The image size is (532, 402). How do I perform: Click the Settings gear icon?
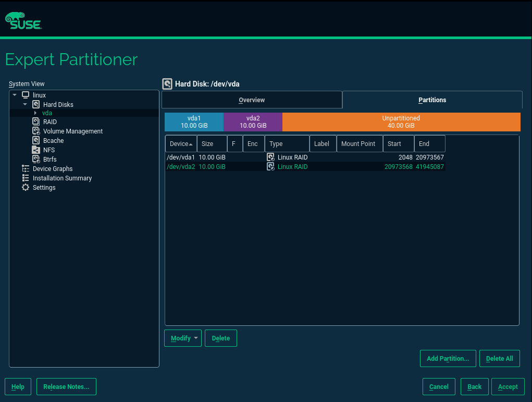(x=26, y=188)
